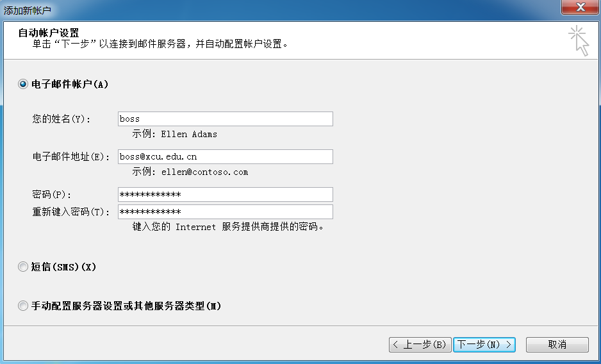The image size is (601, 364).
Task: Close the 添加新帐户 dialog window
Action: click(580, 7)
